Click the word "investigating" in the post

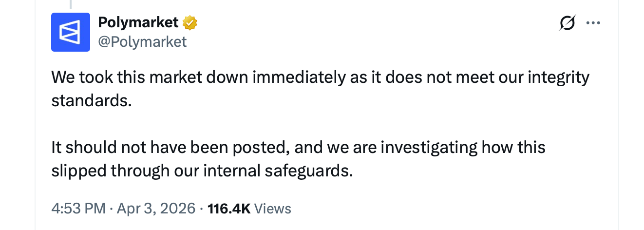[x=428, y=147]
